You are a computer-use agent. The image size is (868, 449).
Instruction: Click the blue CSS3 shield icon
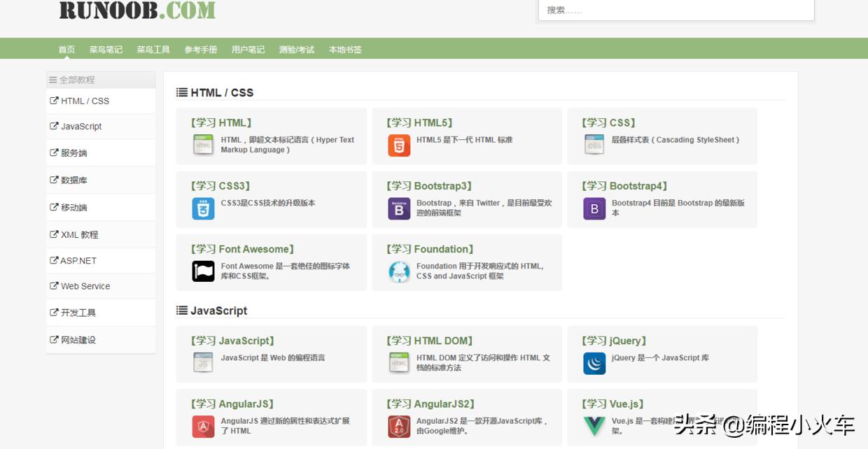(x=203, y=208)
